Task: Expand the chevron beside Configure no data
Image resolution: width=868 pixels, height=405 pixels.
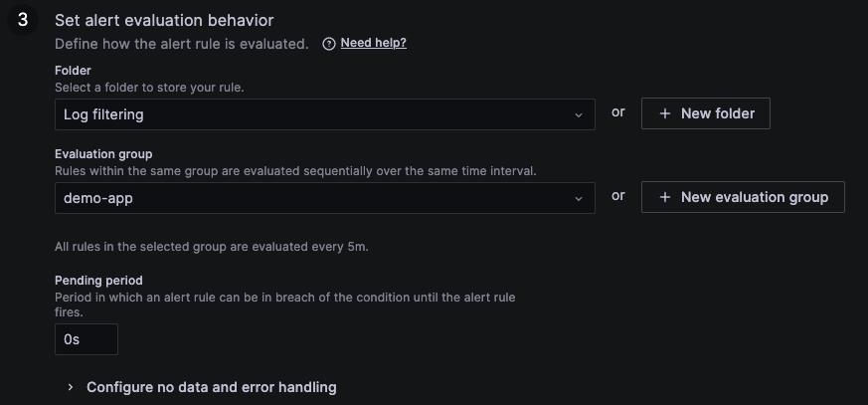Action: pos(70,387)
